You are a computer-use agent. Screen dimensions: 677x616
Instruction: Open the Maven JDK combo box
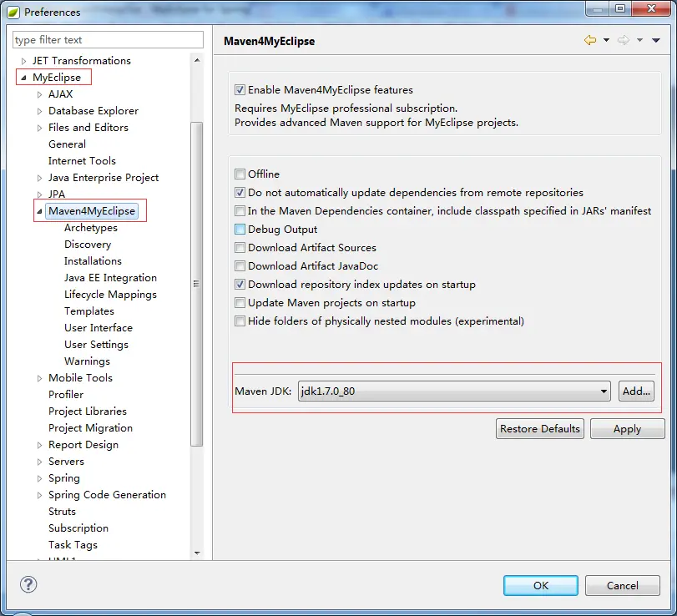click(454, 391)
